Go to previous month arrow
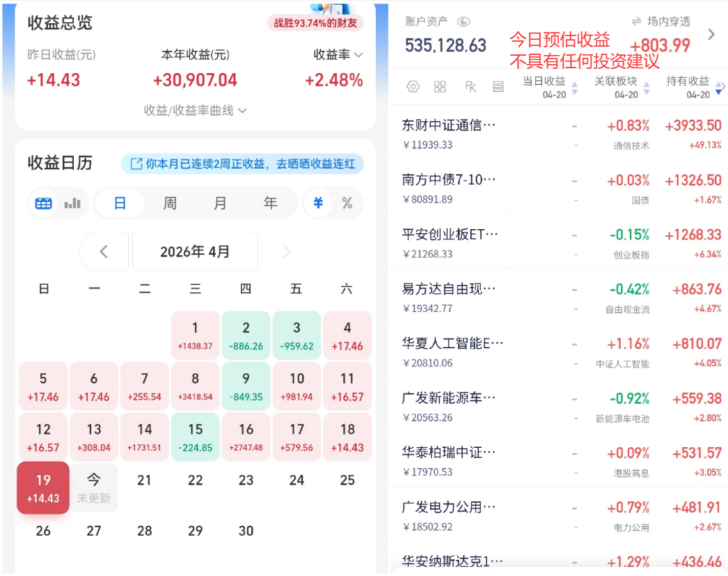This screenshot has width=728, height=576. coord(104,251)
